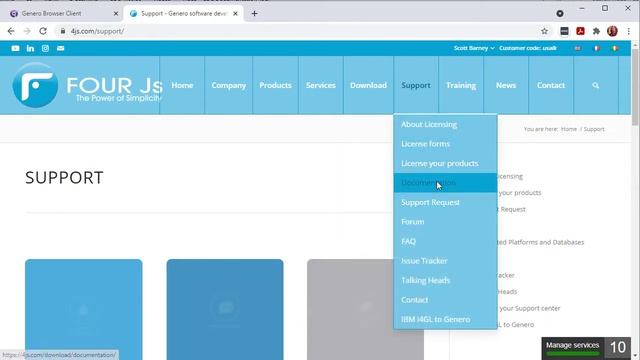640x360 pixels.
Task: Open the YouTube social icon link
Action: point(15,48)
